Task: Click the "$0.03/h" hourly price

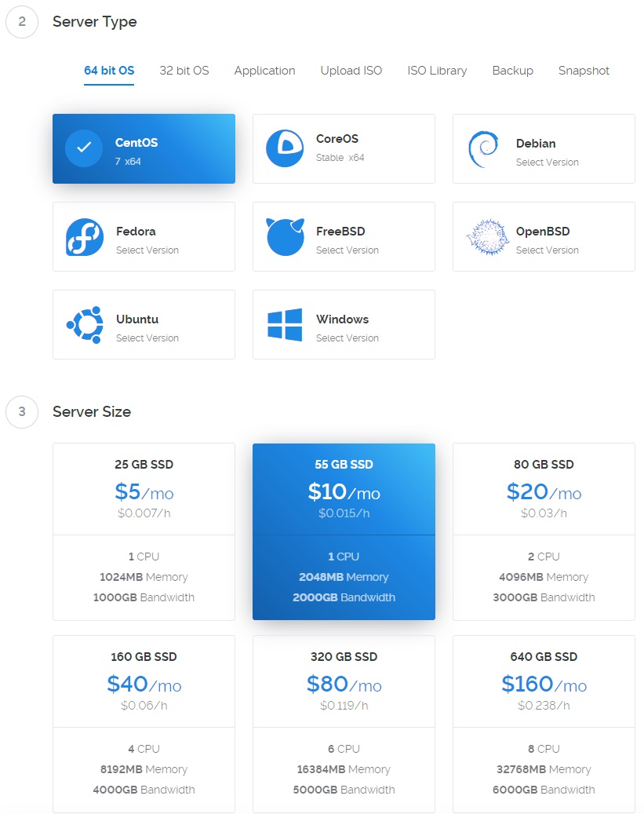Action: (x=544, y=513)
